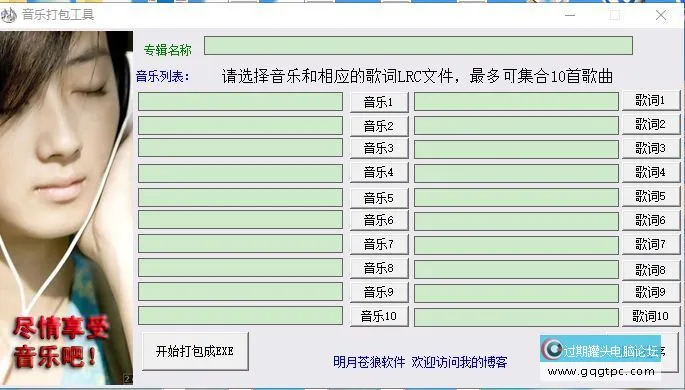The width and height of the screenshot is (685, 390).
Task: Click the girl with headphones picture
Action: (66, 208)
